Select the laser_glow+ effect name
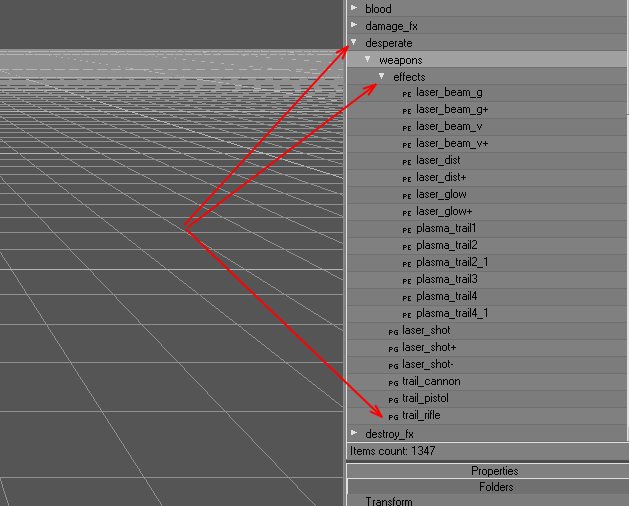 [444, 211]
